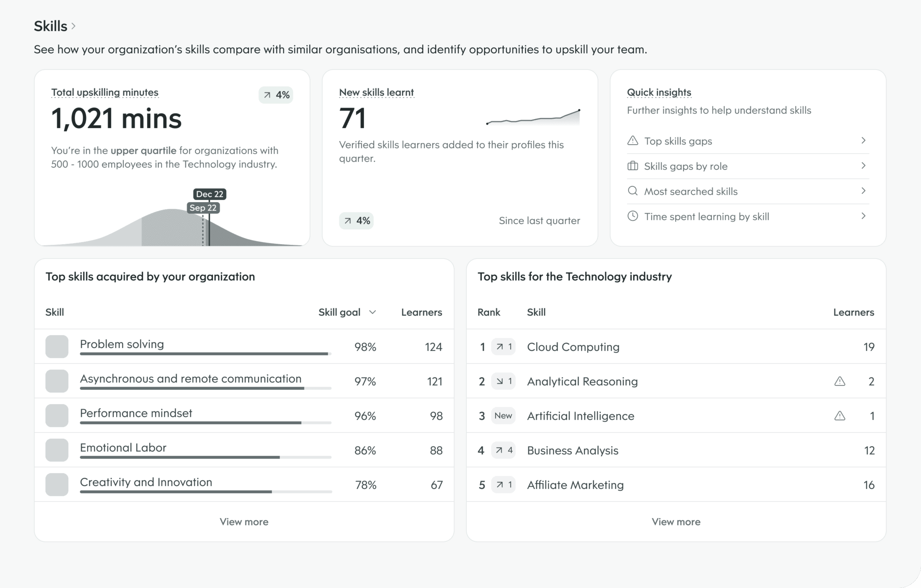Toggle the Emotional Labor skill checkbox
The width and height of the screenshot is (921, 588).
click(56, 450)
